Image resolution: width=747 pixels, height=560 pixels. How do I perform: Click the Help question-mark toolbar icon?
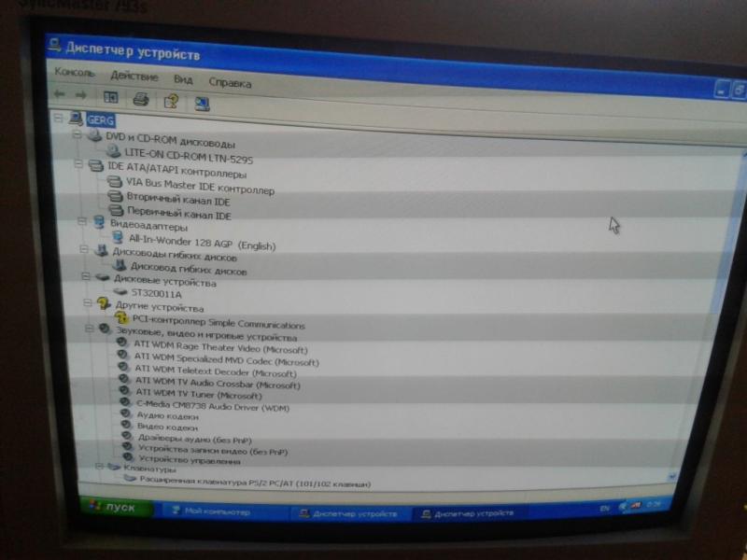click(171, 102)
